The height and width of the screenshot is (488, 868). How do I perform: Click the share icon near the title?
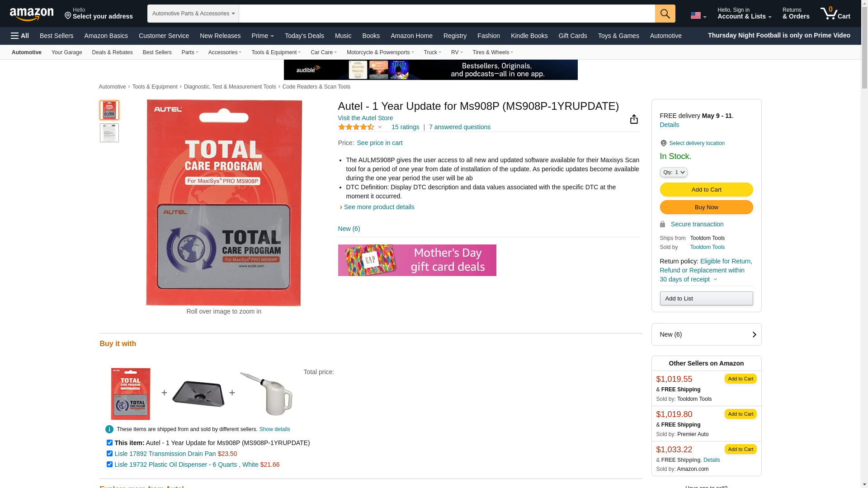pos(634,119)
